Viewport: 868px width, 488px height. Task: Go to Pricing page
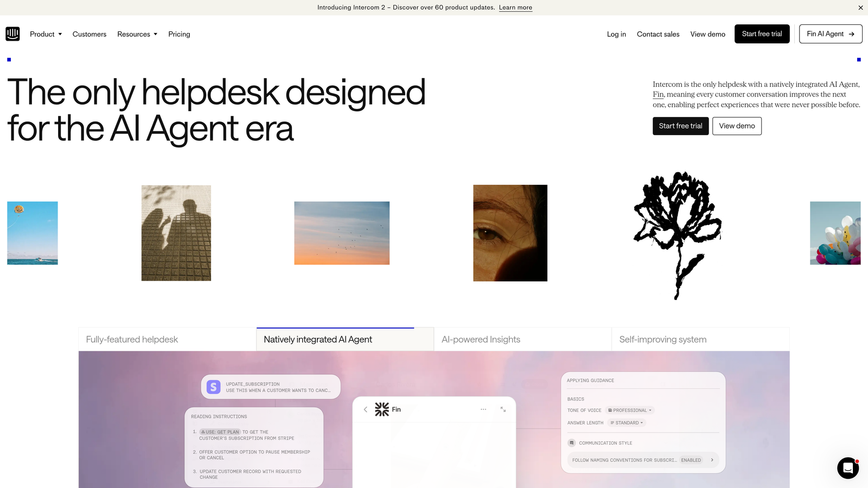(179, 34)
